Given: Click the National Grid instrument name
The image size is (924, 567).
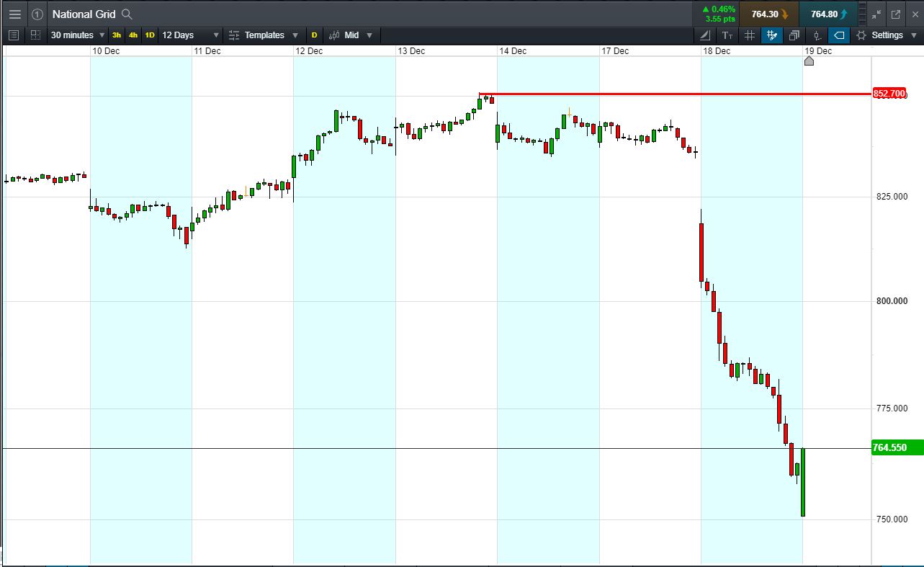Looking at the screenshot, I should [84, 14].
